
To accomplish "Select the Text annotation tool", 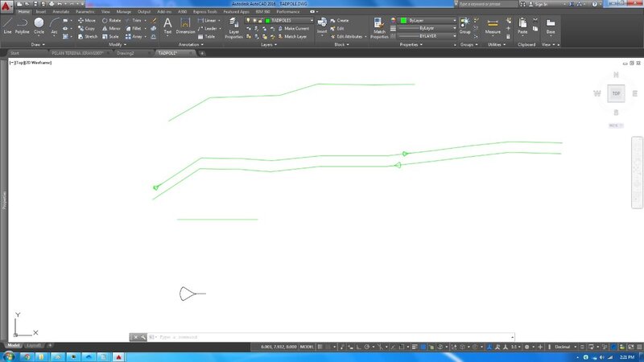I will [167, 26].
